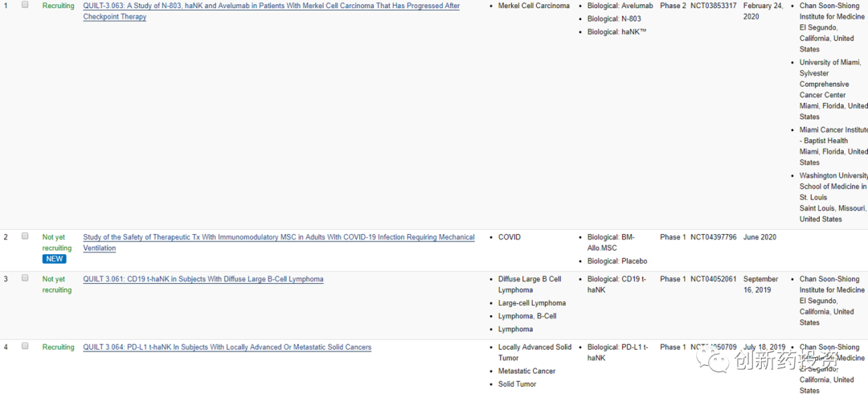The image size is (868, 398).
Task: Select the checkbox beside the COVID-19 MSC study
Action: [25, 236]
